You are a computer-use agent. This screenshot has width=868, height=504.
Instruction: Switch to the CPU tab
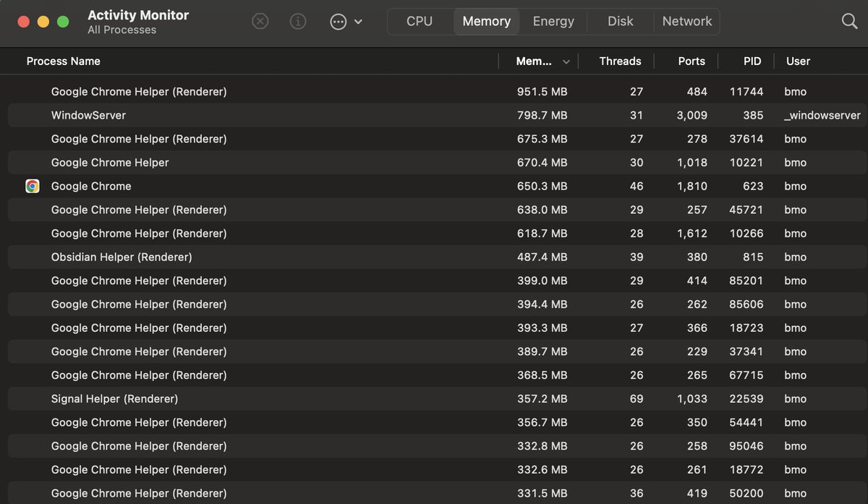420,22
